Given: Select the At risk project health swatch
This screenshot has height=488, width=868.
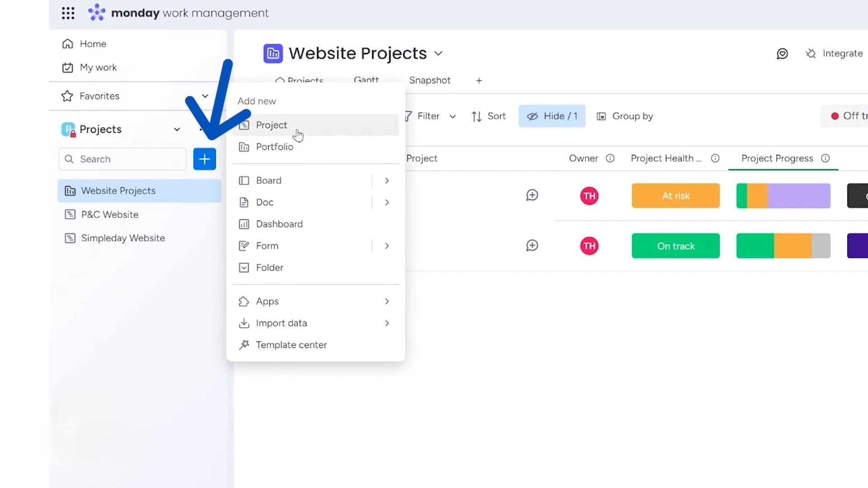Looking at the screenshot, I should [675, 196].
